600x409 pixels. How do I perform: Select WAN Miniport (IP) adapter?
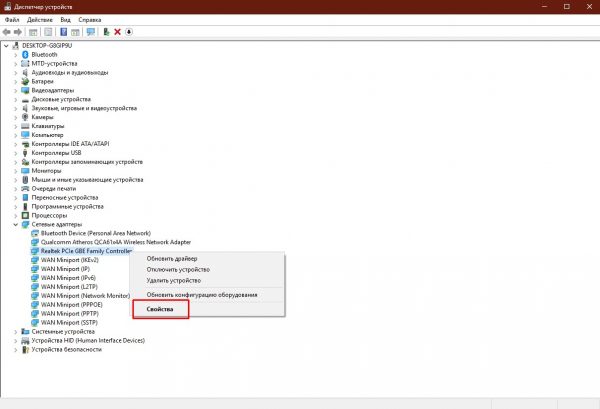[65, 269]
